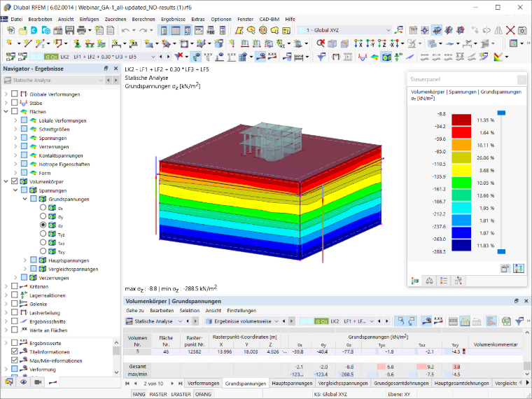This screenshot has height=399, width=532.
Task: Click the eye display icon in navigator footer
Action: (x=23, y=382)
